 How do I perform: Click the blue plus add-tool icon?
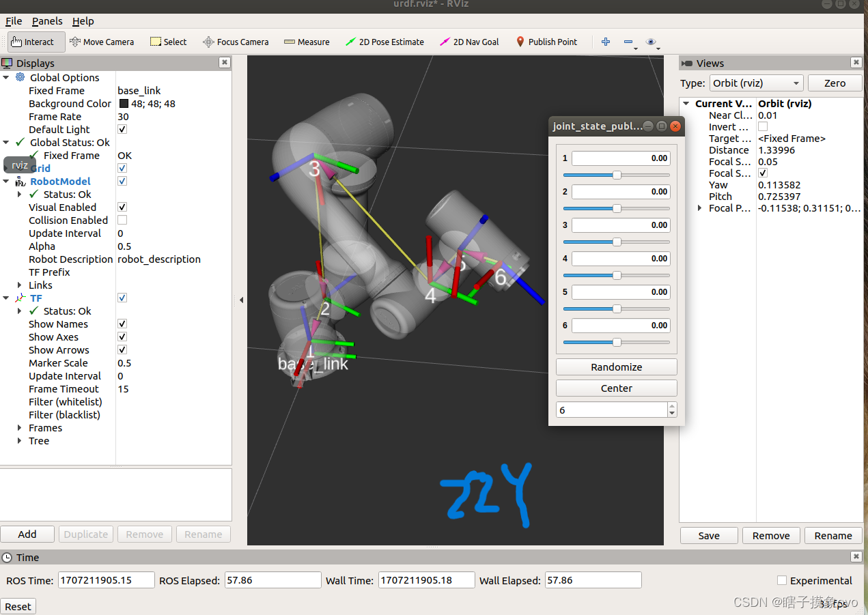click(606, 42)
